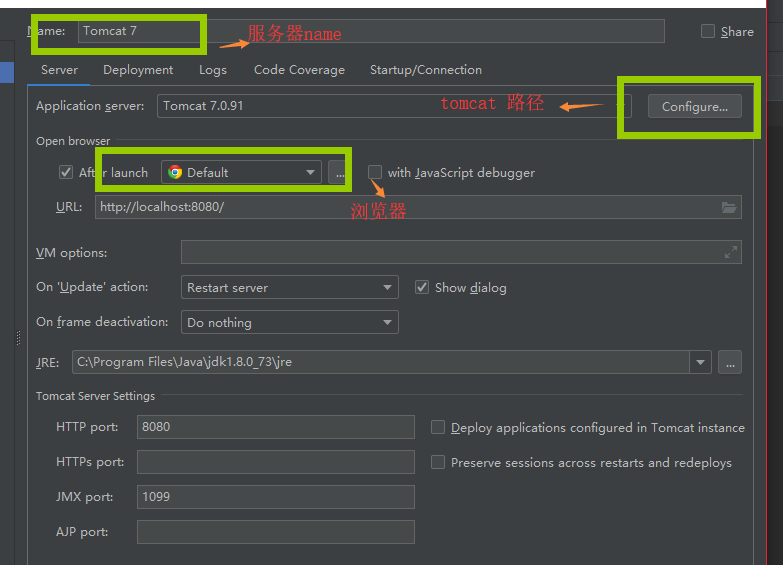Image resolution: width=783 pixels, height=565 pixels.
Task: Browse for JRE path using ellipsis button
Action: click(x=730, y=362)
